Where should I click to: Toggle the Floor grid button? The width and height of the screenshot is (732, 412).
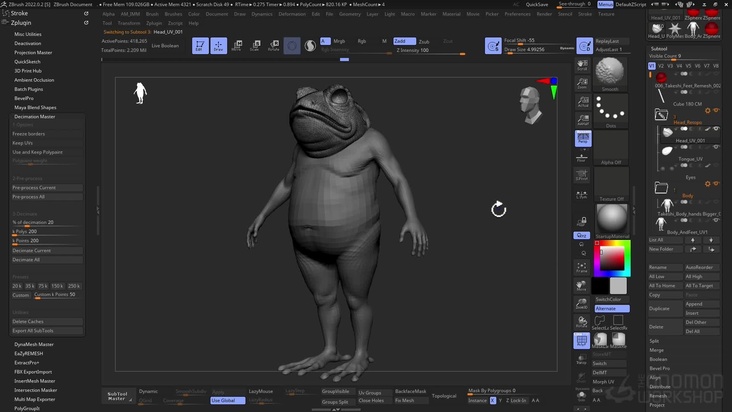(582, 157)
